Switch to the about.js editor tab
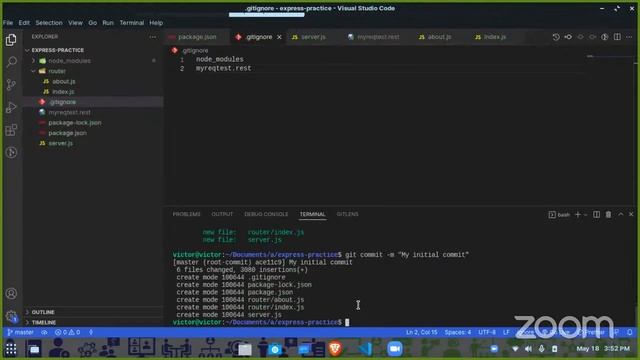Image resolution: width=640 pixels, height=360 pixels. click(x=439, y=37)
